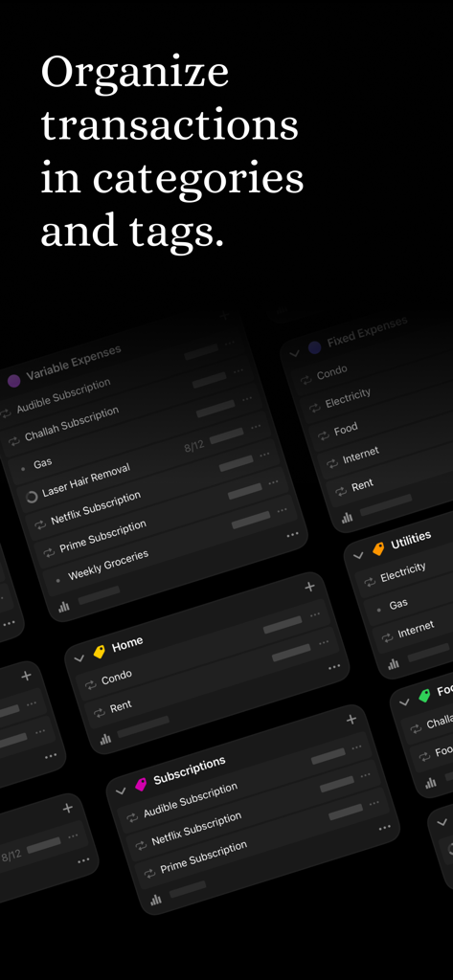Image resolution: width=453 pixels, height=980 pixels.
Task: Open the chart icon in Home card
Action: 105,739
